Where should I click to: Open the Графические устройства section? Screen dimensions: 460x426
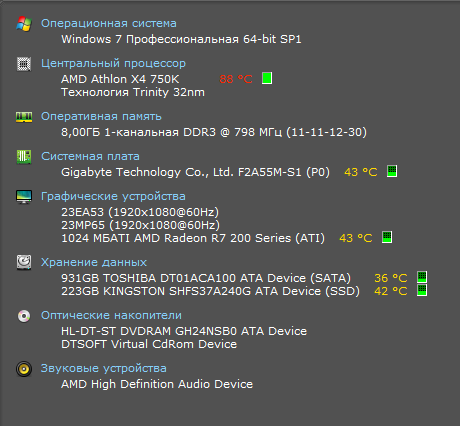coord(113,196)
